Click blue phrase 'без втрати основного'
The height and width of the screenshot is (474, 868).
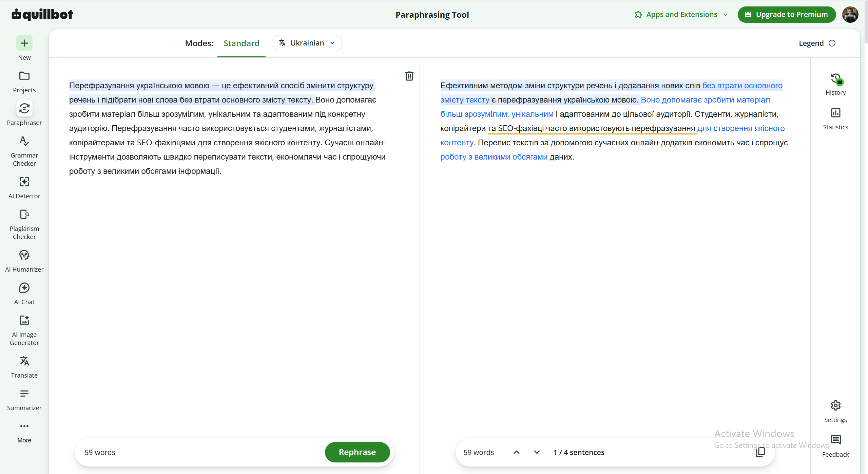coord(742,86)
